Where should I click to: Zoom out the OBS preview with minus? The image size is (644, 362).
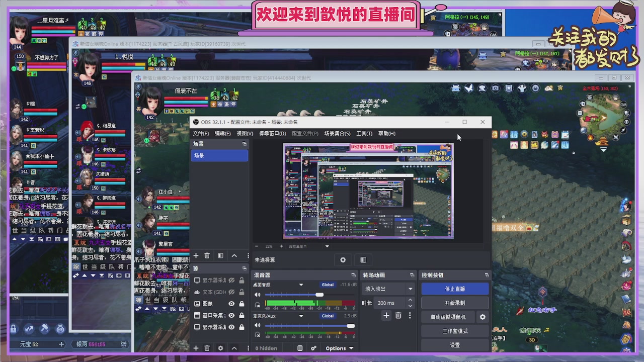[x=257, y=246]
